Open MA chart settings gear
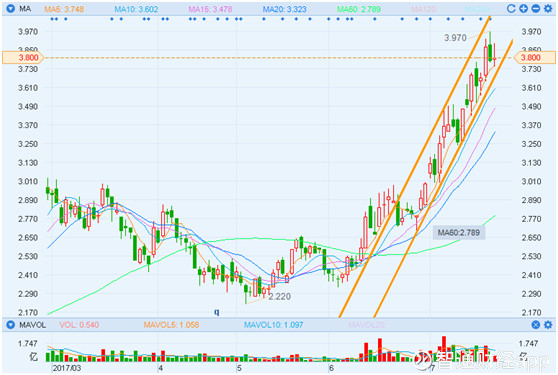 (x=548, y=9)
